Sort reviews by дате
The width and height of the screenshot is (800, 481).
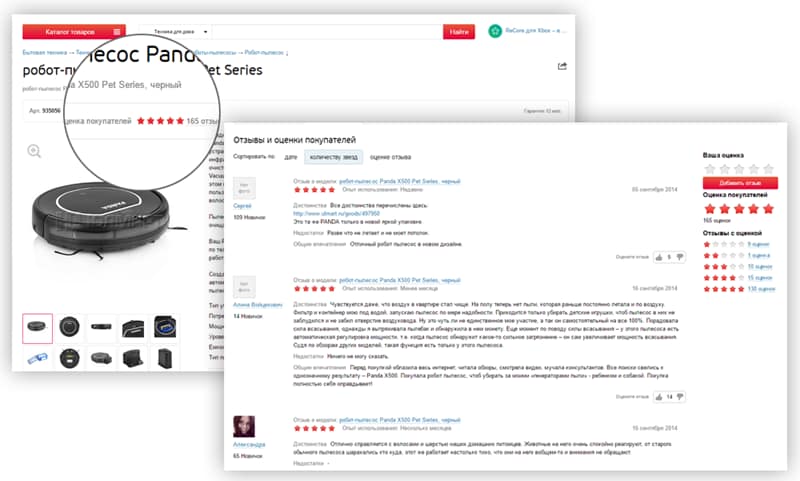tap(290, 157)
